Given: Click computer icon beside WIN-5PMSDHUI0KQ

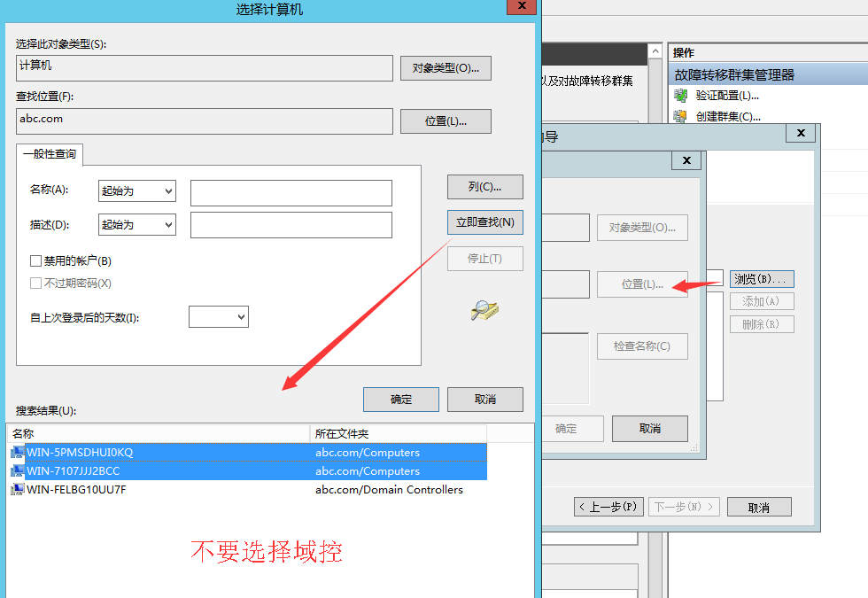Looking at the screenshot, I should (x=18, y=453).
